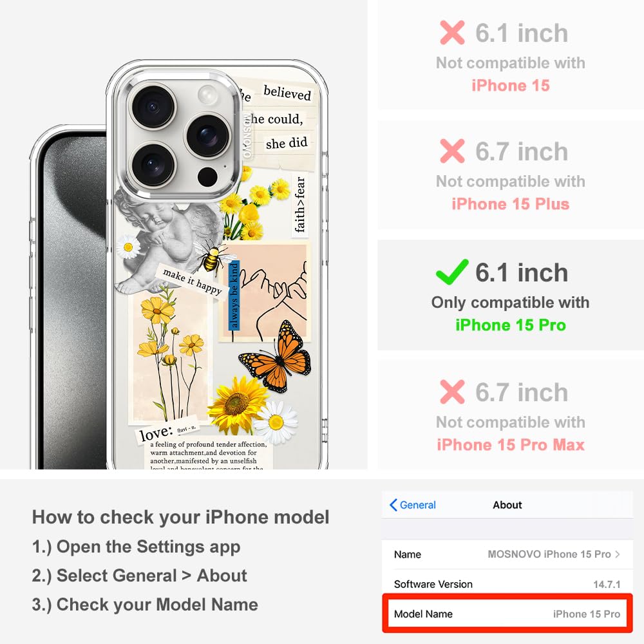644x644 pixels.
Task: Go back to General settings
Action: (412, 505)
